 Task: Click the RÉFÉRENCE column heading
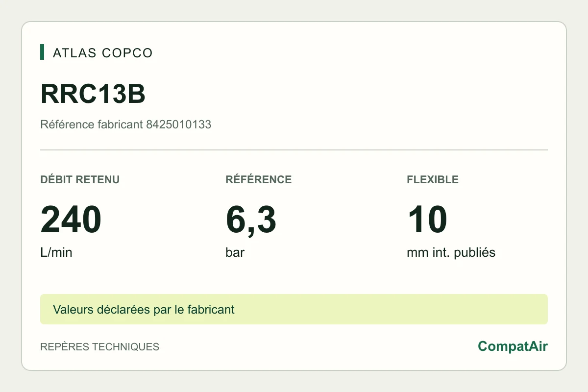point(259,179)
